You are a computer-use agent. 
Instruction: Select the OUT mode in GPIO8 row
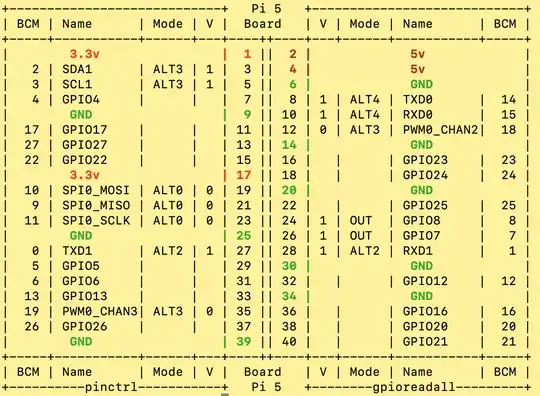(361, 221)
